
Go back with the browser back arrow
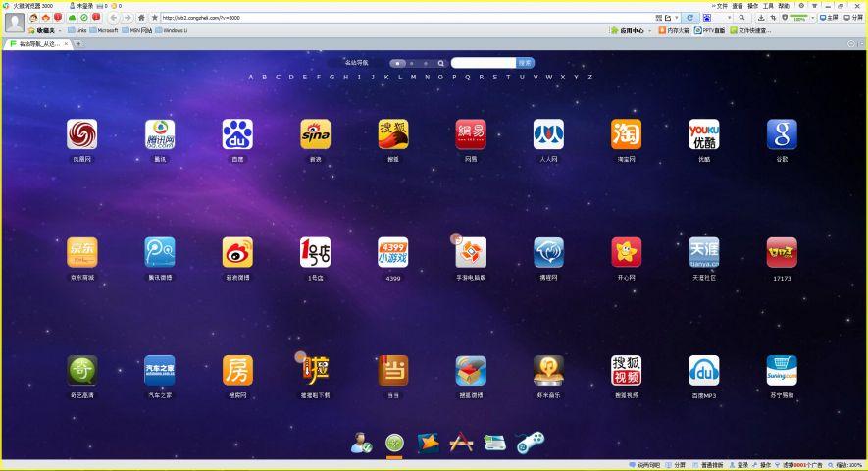tap(114, 18)
